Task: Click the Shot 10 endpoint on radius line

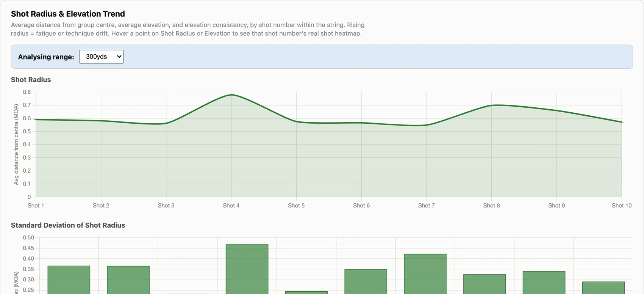Action: coord(622,122)
